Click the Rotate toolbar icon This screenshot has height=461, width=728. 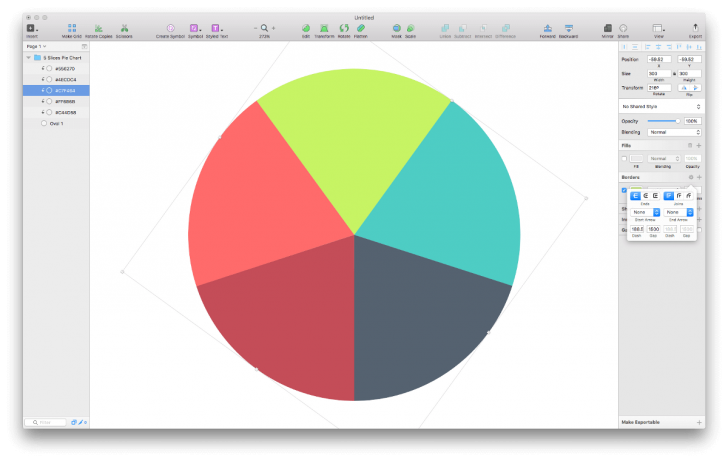344,28
